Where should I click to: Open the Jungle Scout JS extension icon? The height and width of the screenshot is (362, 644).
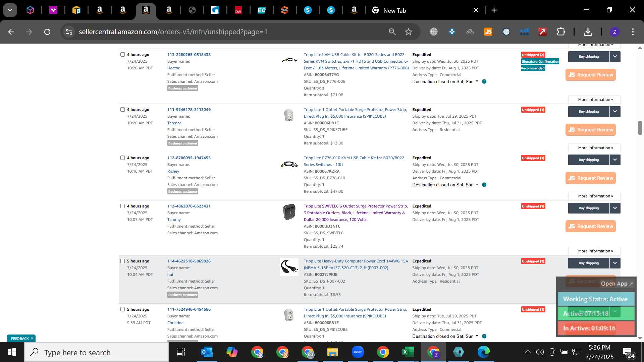point(488,32)
